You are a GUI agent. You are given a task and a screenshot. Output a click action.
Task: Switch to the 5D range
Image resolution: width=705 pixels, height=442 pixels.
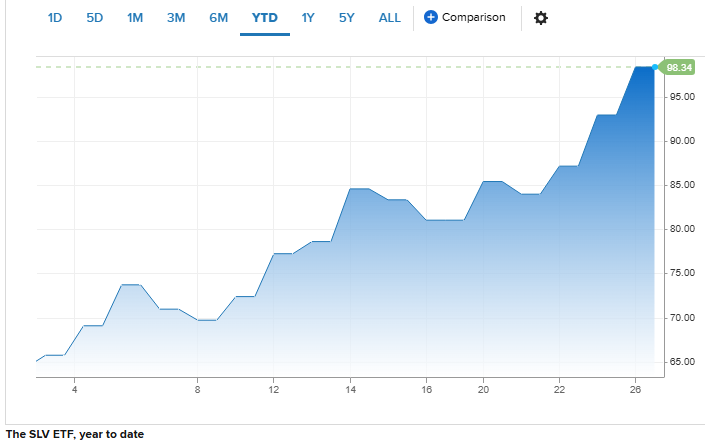[x=95, y=18]
